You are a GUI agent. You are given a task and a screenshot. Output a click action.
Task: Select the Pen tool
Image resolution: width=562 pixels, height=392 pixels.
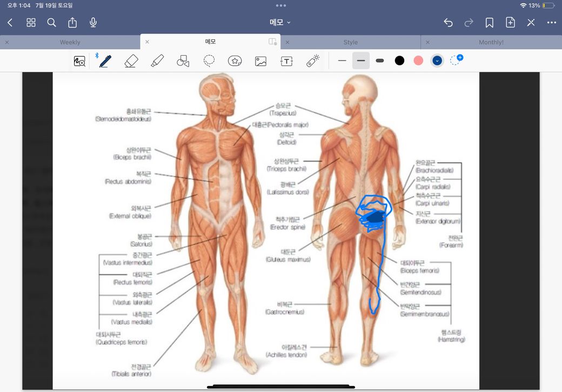pyautogui.click(x=105, y=61)
